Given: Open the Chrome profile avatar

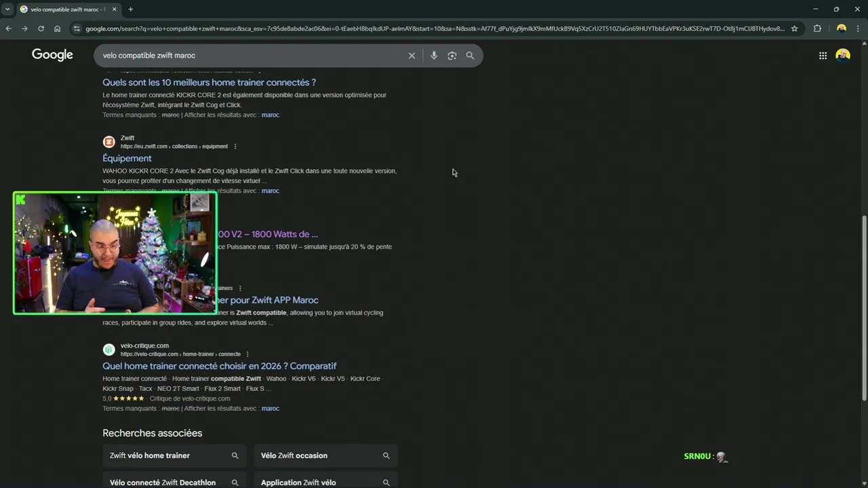Looking at the screenshot, I should [842, 28].
